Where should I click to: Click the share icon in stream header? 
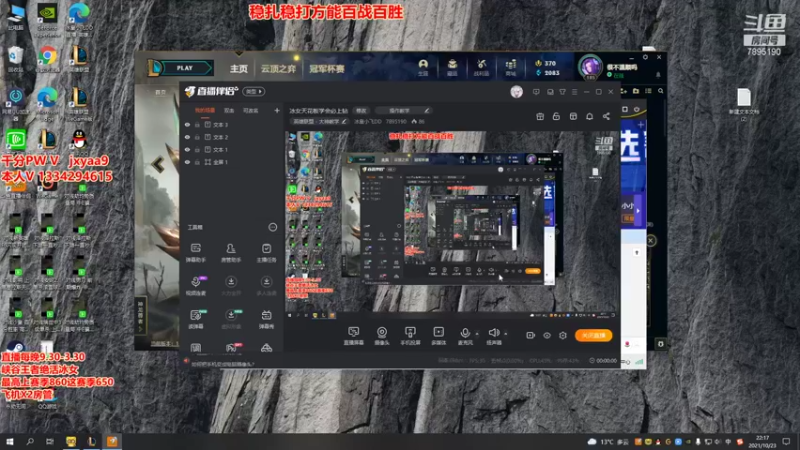click(606, 116)
